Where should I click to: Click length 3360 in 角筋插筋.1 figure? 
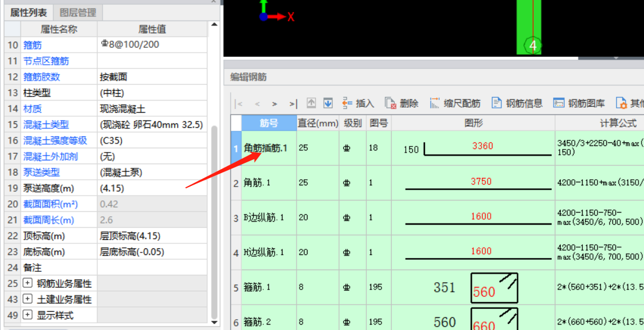(x=483, y=146)
